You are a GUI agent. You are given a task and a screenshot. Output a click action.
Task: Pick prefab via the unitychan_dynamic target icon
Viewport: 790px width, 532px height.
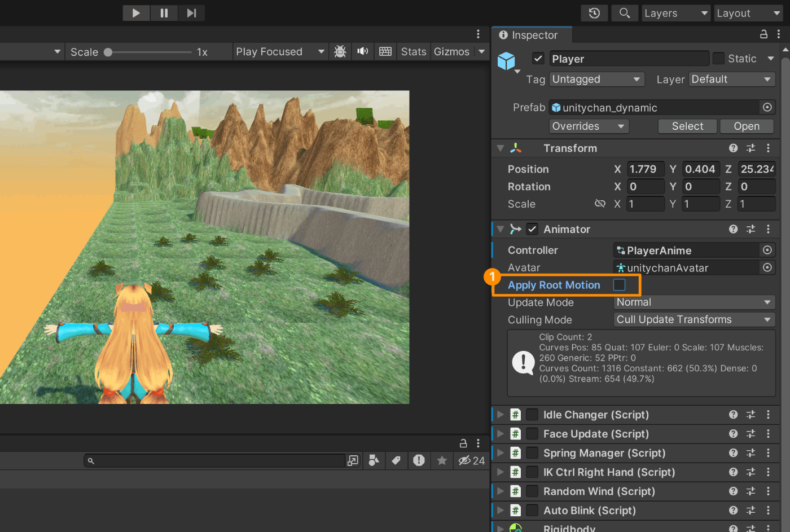[767, 107]
